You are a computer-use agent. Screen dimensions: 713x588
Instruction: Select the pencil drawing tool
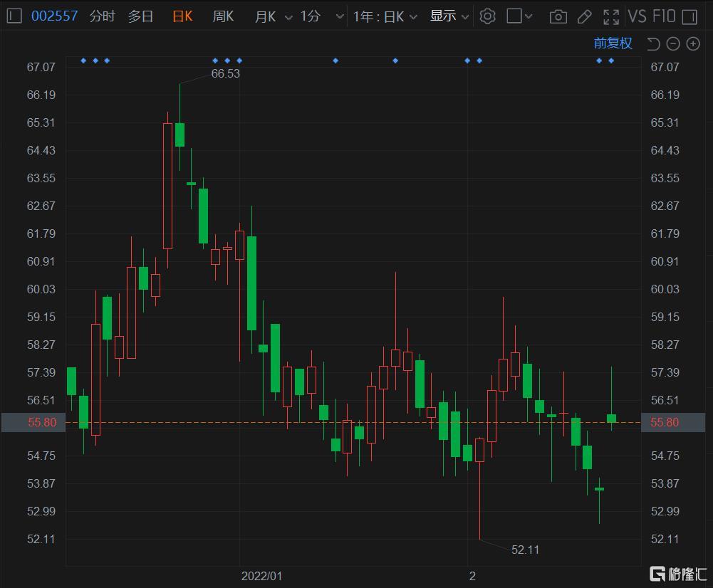[584, 16]
